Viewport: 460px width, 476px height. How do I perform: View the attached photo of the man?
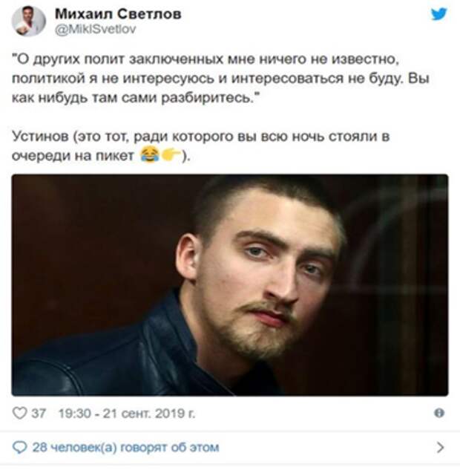[230, 285]
